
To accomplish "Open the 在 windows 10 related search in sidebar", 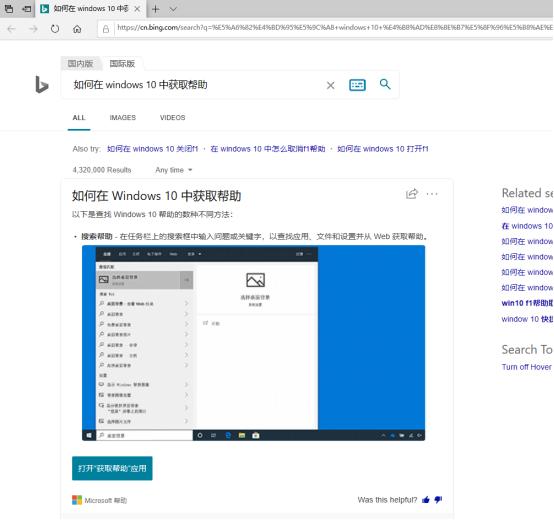I will (527, 226).
